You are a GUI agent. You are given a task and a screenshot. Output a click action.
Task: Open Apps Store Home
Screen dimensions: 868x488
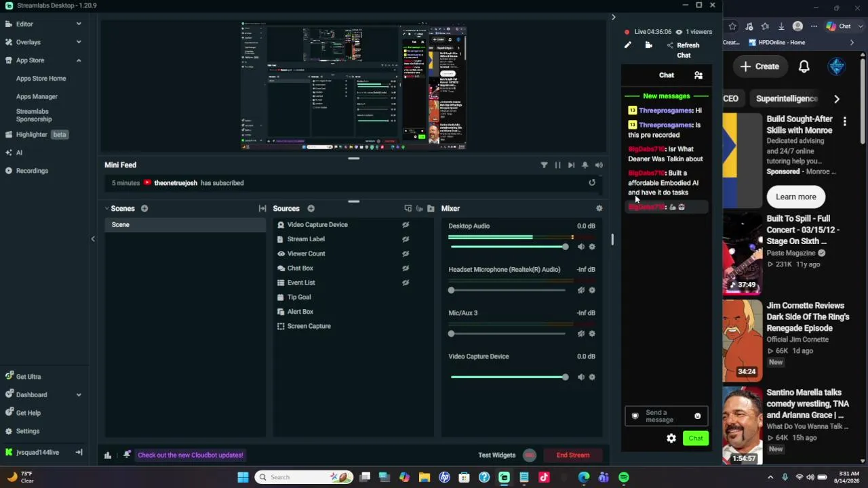coord(41,79)
